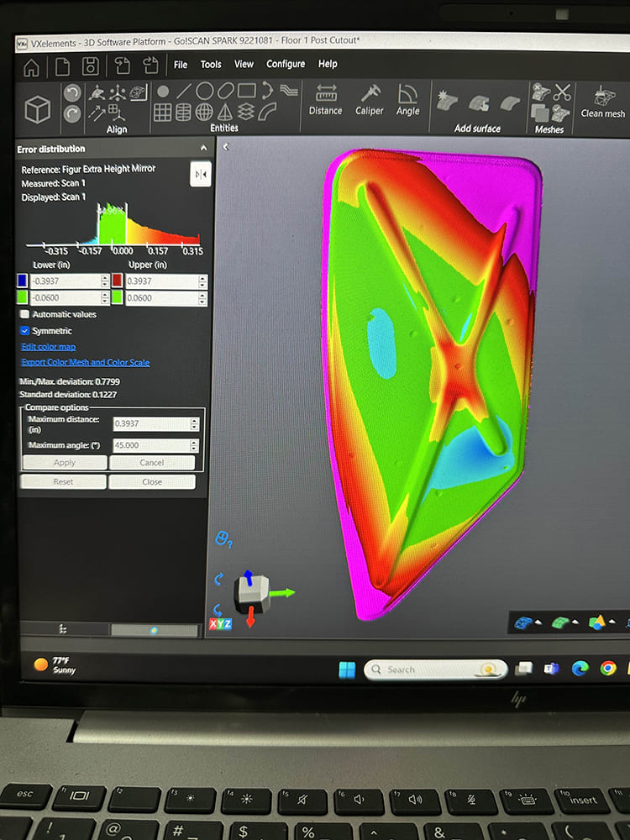Image resolution: width=630 pixels, height=840 pixels.
Task: Expand the shapes display options arrow
Action: click(612, 622)
